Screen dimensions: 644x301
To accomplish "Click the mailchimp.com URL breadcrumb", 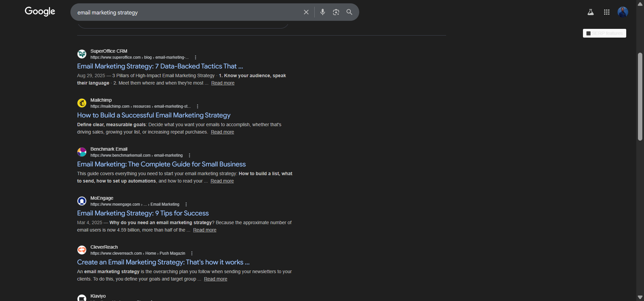I will click(141, 106).
